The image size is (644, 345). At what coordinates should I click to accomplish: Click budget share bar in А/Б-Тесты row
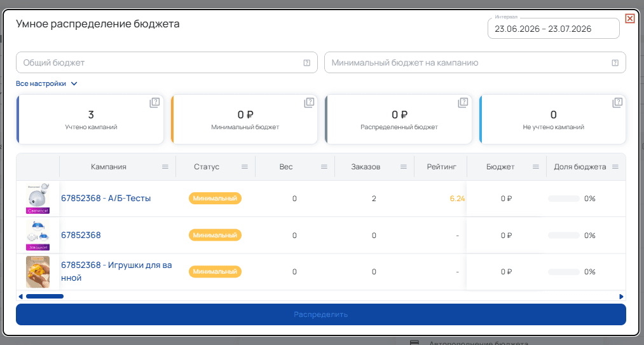563,199
